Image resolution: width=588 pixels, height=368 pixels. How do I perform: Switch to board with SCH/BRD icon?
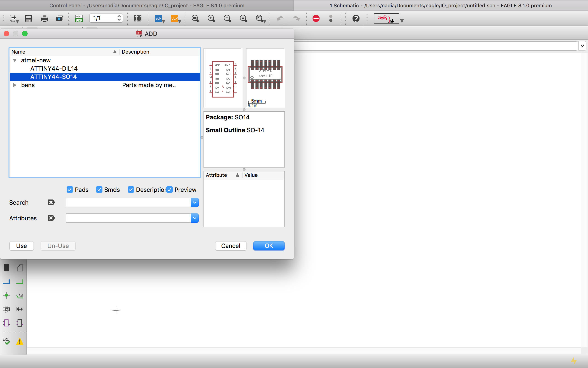[x=79, y=18]
